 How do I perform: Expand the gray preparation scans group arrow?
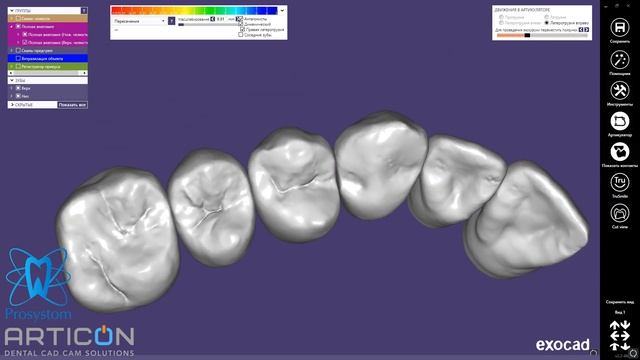coord(11,51)
